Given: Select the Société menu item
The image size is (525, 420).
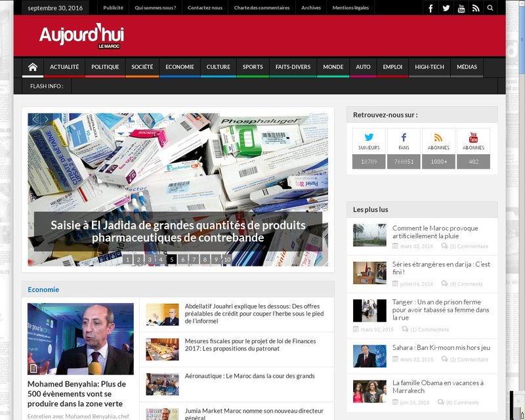Looking at the screenshot, I should point(142,67).
